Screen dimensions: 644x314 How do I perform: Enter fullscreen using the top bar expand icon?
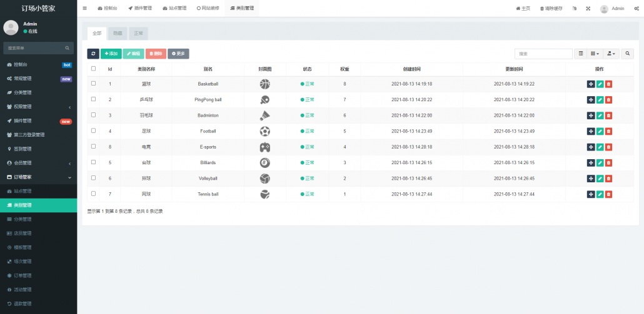pyautogui.click(x=588, y=9)
